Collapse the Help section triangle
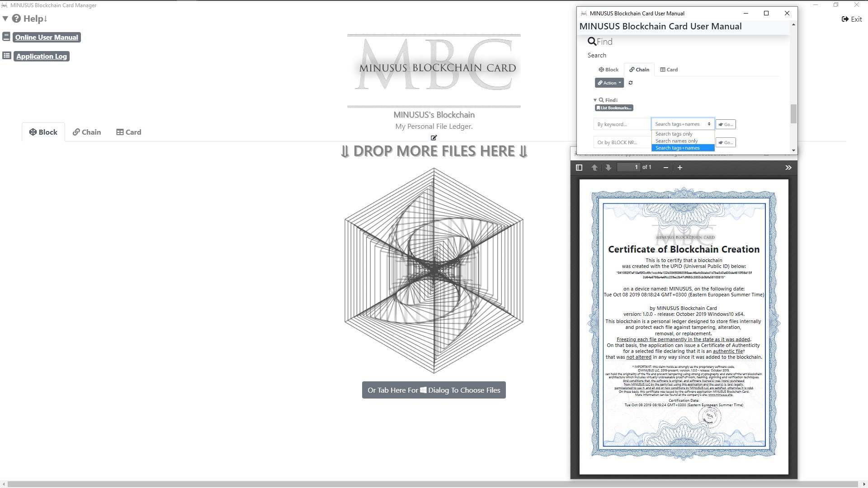The width and height of the screenshot is (868, 488). point(5,19)
